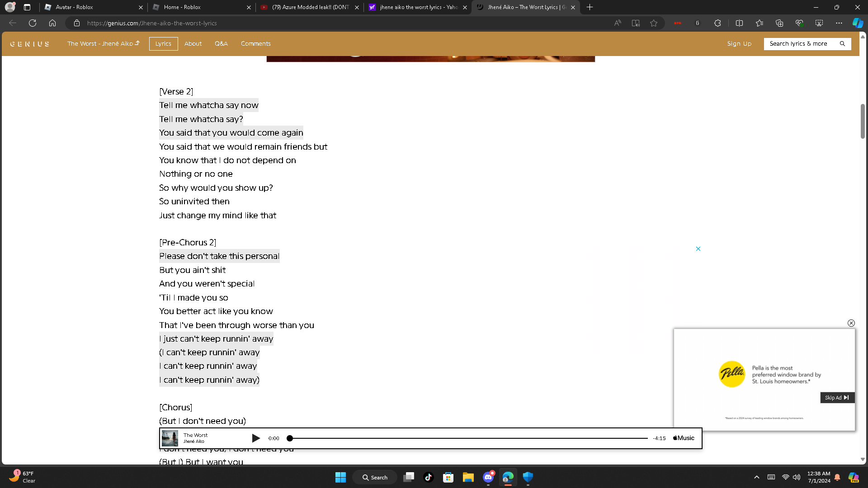Open annotation for 'You said that you would come again'
This screenshot has width=868, height=488.
[231, 133]
